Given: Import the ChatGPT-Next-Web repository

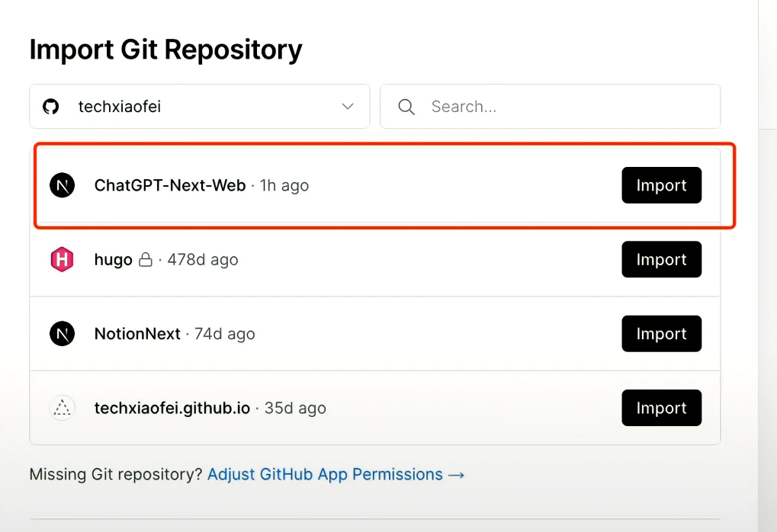Looking at the screenshot, I should 662,185.
